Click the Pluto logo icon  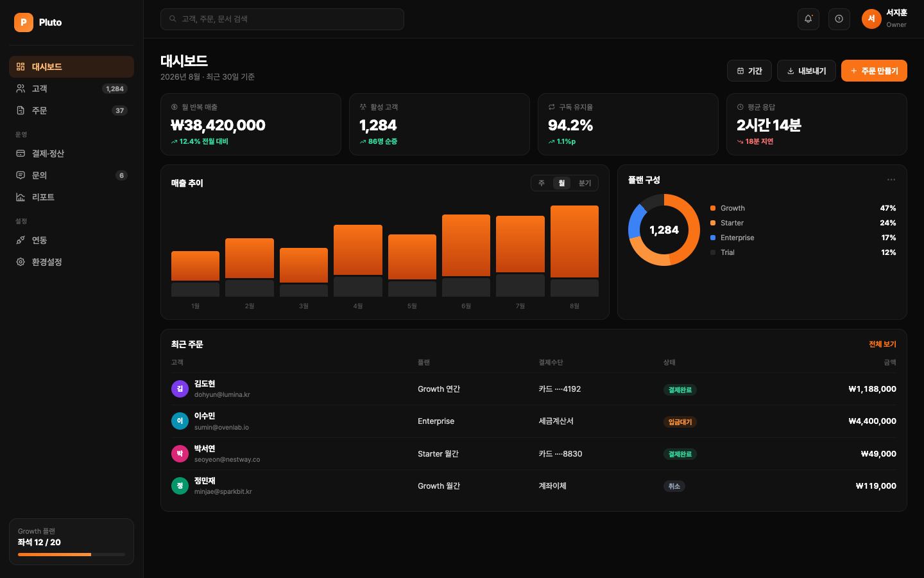(24, 22)
